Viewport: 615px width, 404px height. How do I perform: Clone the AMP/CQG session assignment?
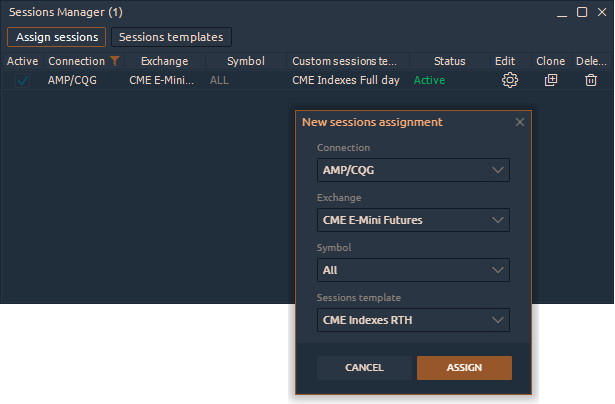(x=550, y=80)
